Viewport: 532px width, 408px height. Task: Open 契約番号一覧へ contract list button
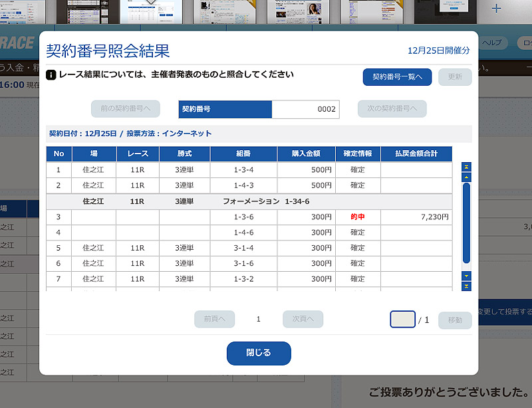click(x=397, y=76)
